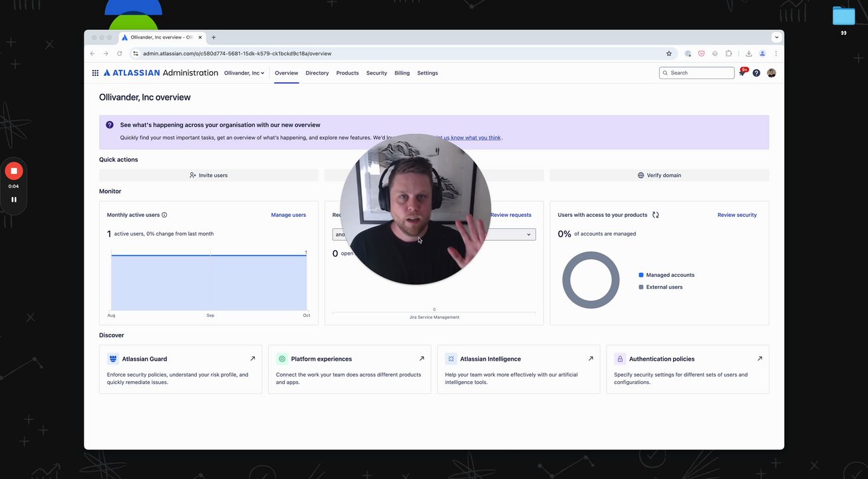Click the Authentication policies card title

click(x=662, y=359)
